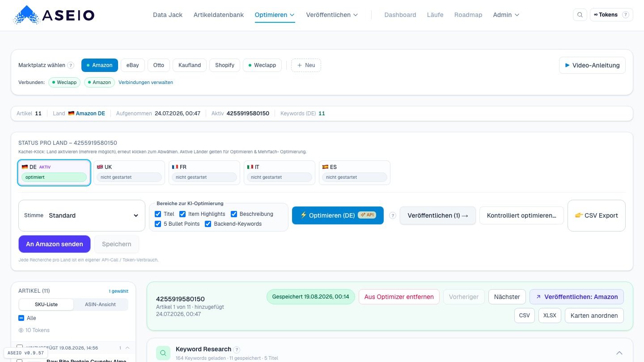
Task: Activate the UK country tile
Action: point(129,173)
